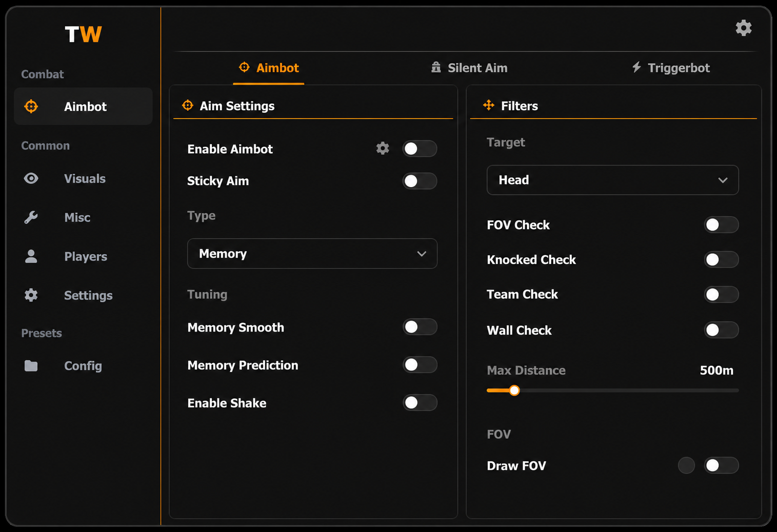Open Players via the person icon
Viewport: 777px width, 532px height.
point(31,256)
